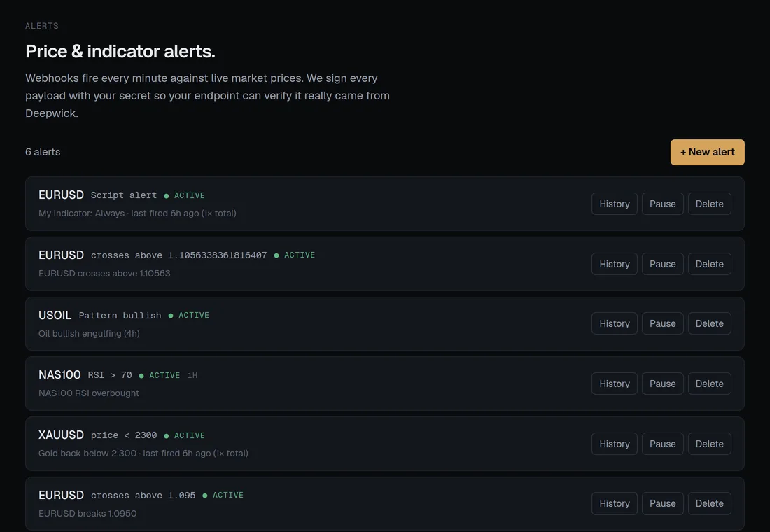The height and width of the screenshot is (532, 770).
Task: Pause the XAUUSD price < 2300 alert
Action: [662, 444]
